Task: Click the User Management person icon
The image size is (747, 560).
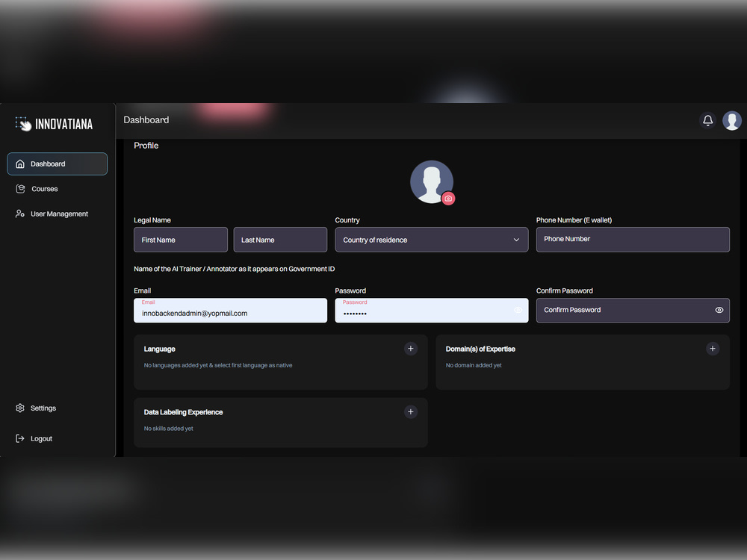Action: coord(20,214)
